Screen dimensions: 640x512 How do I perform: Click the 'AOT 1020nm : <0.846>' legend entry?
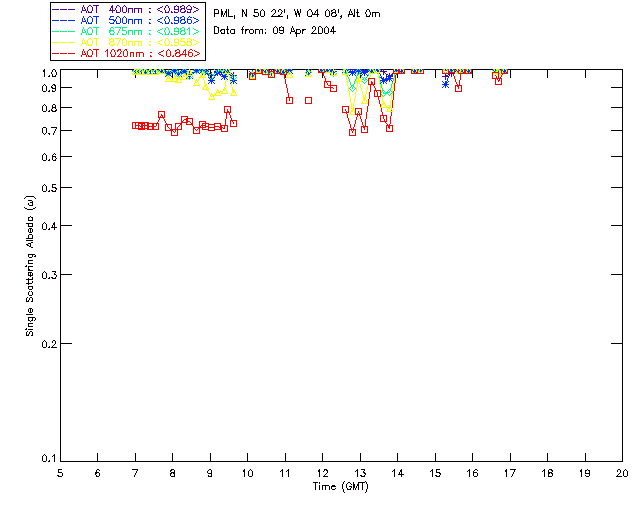pos(127,53)
